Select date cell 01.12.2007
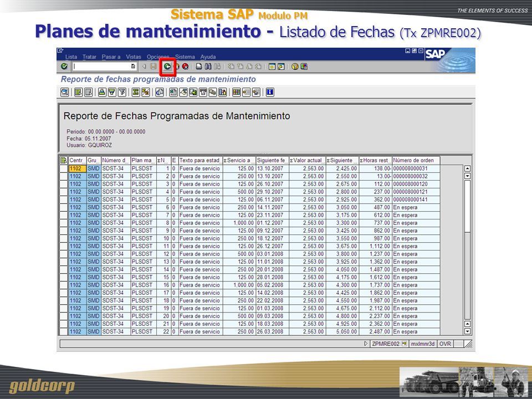Image resolution: width=532 pixels, height=399 pixels. pyautogui.click(x=272, y=223)
